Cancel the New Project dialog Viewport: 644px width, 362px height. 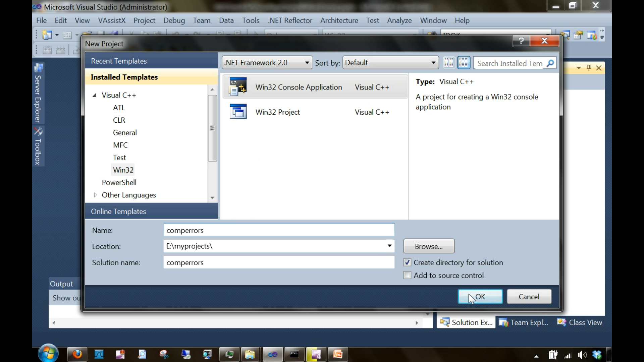coord(529,296)
